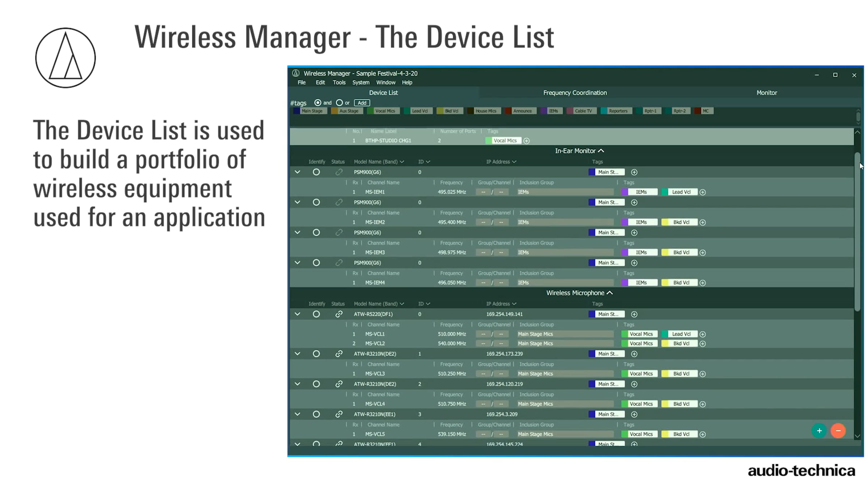Click the Main Stage tag color swatch

pos(297,111)
